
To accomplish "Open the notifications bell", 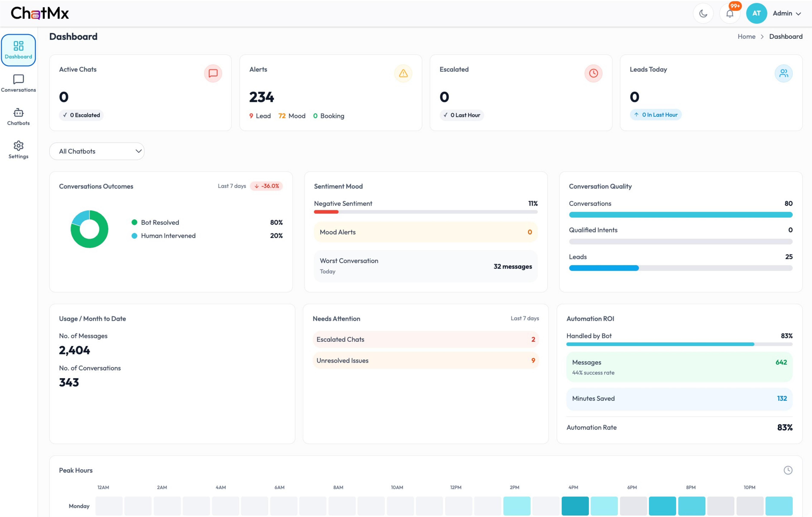I will (729, 13).
